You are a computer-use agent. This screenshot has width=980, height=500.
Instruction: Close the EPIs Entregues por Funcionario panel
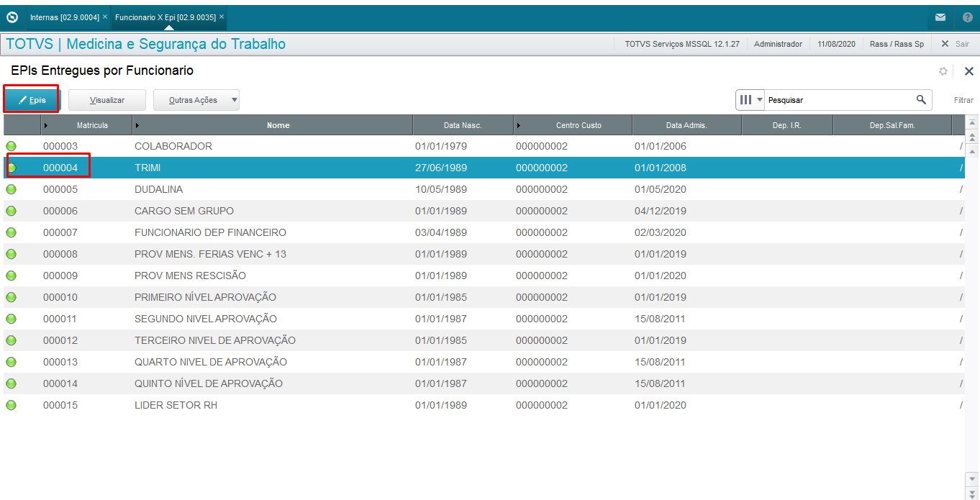(x=968, y=71)
